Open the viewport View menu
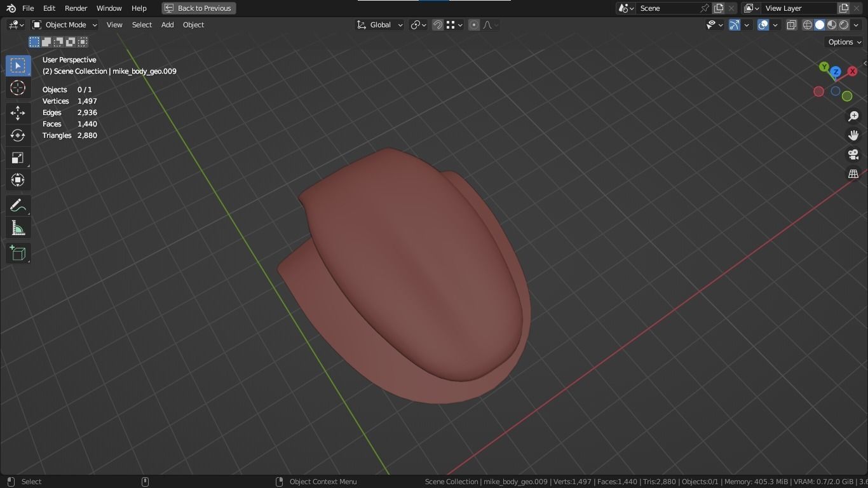The width and height of the screenshot is (868, 488). [x=114, y=25]
